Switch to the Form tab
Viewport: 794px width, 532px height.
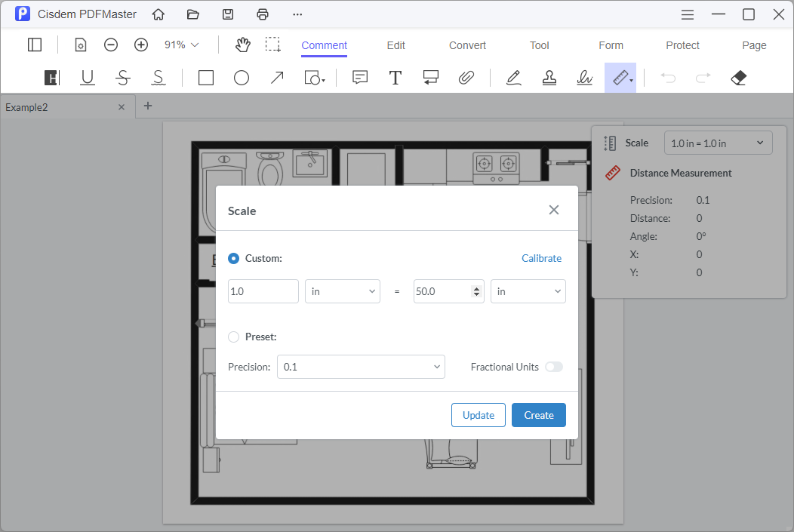click(x=611, y=45)
